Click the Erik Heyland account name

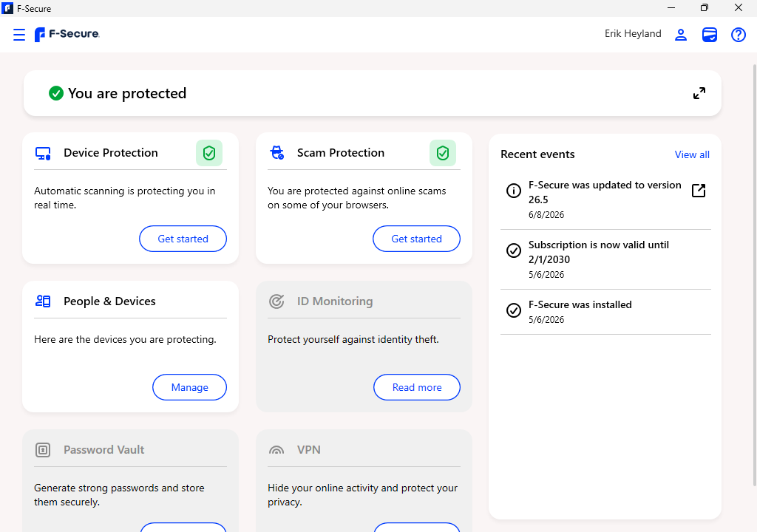click(633, 34)
